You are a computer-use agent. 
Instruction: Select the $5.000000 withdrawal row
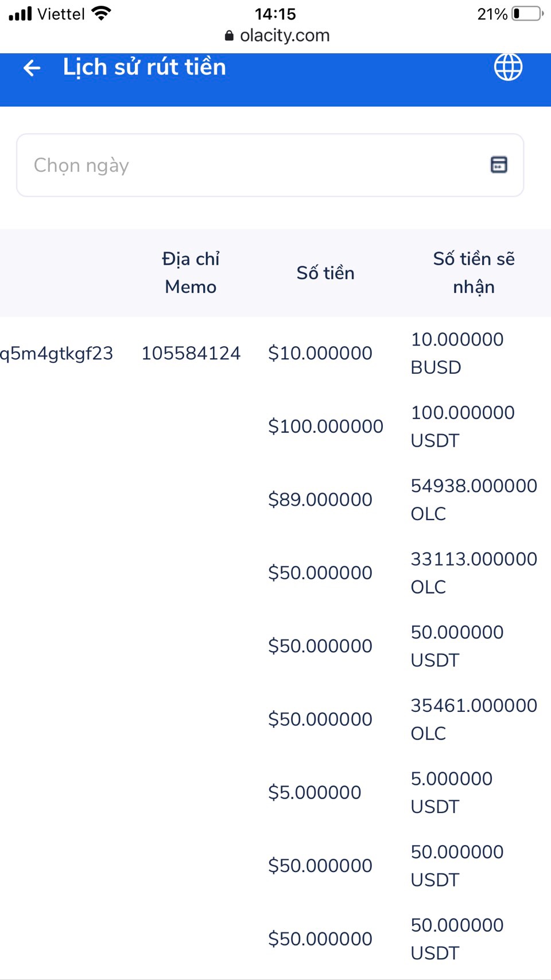[x=315, y=792]
